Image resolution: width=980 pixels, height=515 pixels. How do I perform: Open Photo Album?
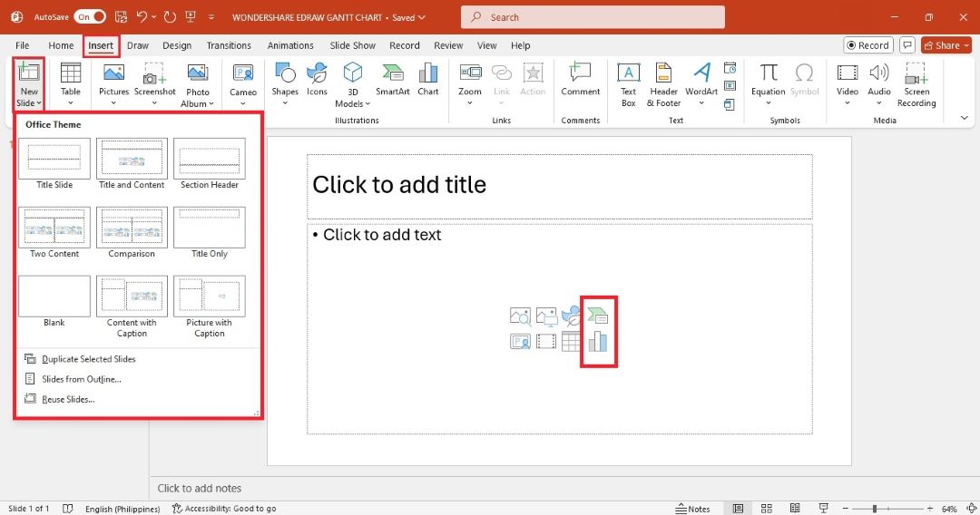pyautogui.click(x=198, y=85)
